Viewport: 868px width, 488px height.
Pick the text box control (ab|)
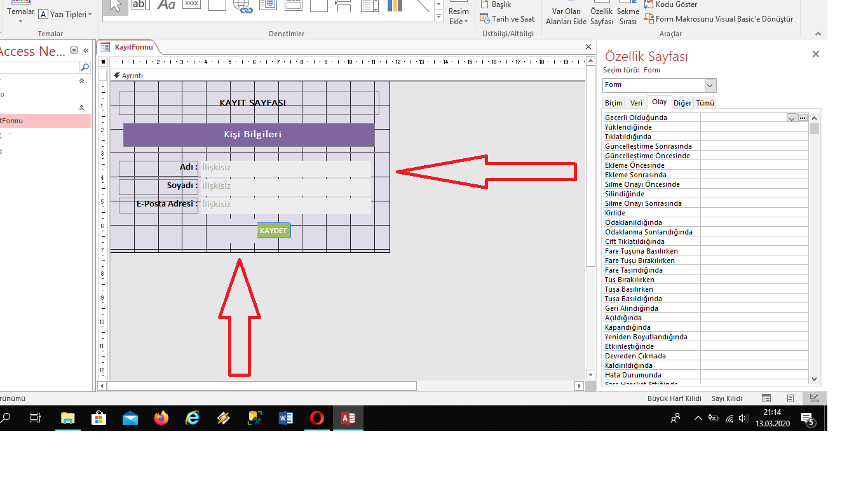140,5
